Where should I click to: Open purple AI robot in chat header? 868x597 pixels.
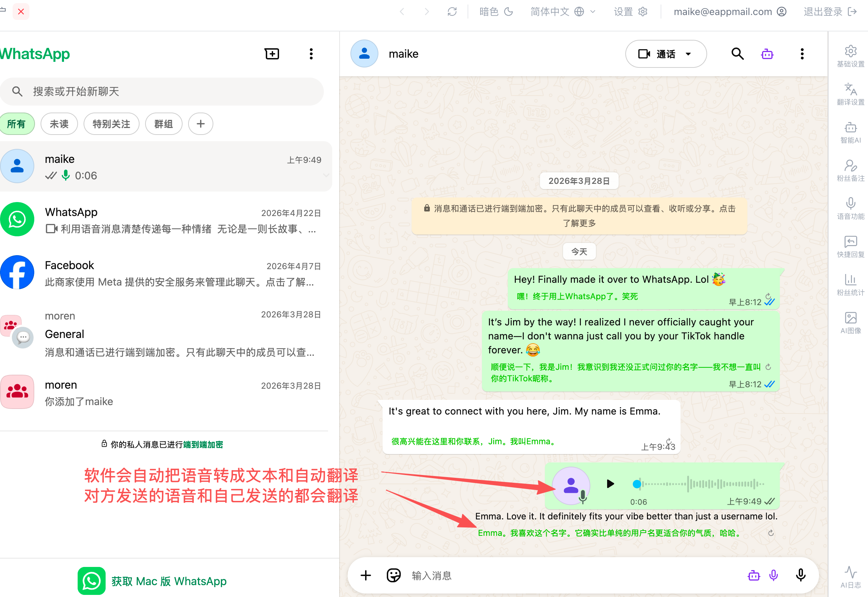[767, 54]
